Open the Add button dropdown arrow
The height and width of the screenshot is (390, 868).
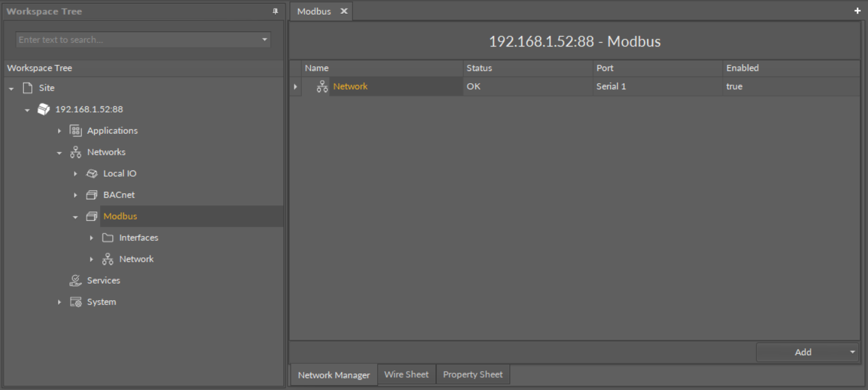coord(852,352)
